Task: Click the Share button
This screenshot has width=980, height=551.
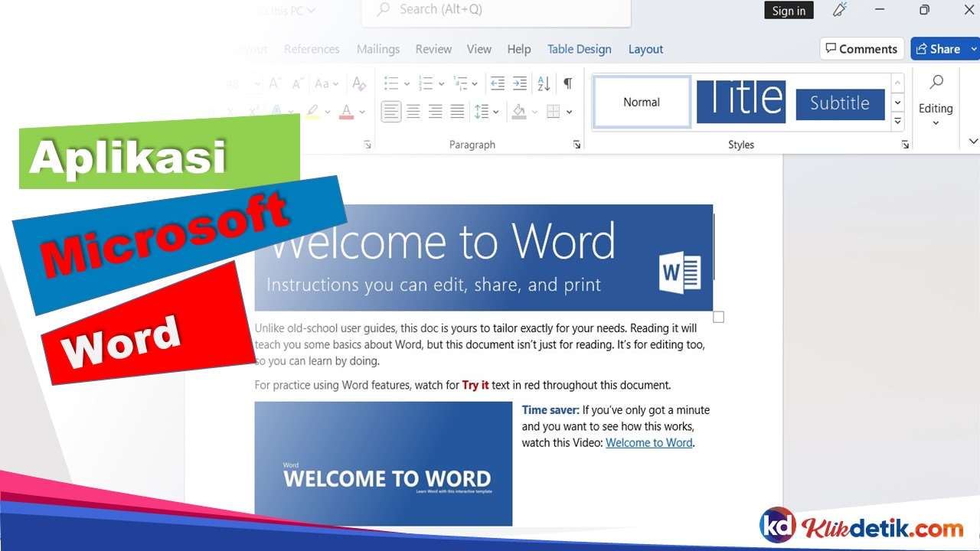Action: point(939,49)
